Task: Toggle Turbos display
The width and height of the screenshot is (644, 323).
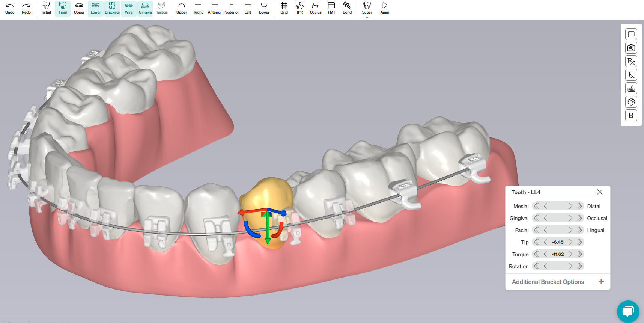Action: 162,8
